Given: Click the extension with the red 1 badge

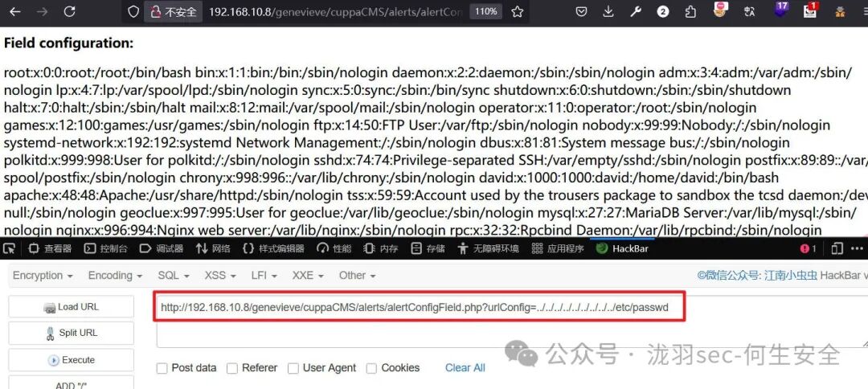Looking at the screenshot, I should coord(811,10).
